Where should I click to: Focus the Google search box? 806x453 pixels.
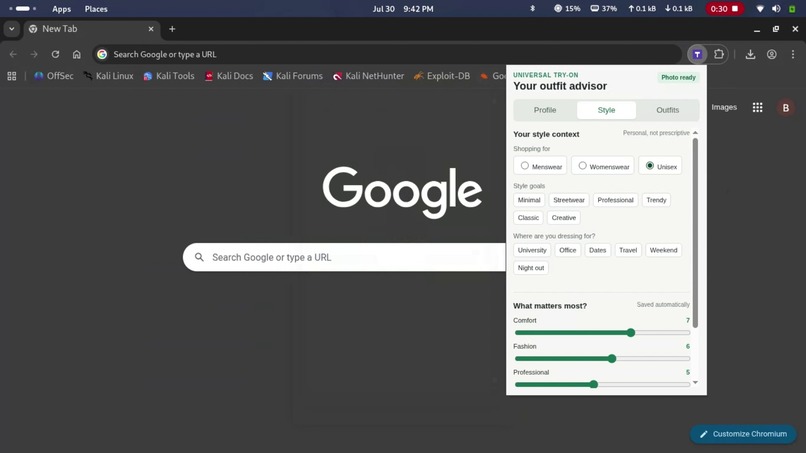[344, 257]
